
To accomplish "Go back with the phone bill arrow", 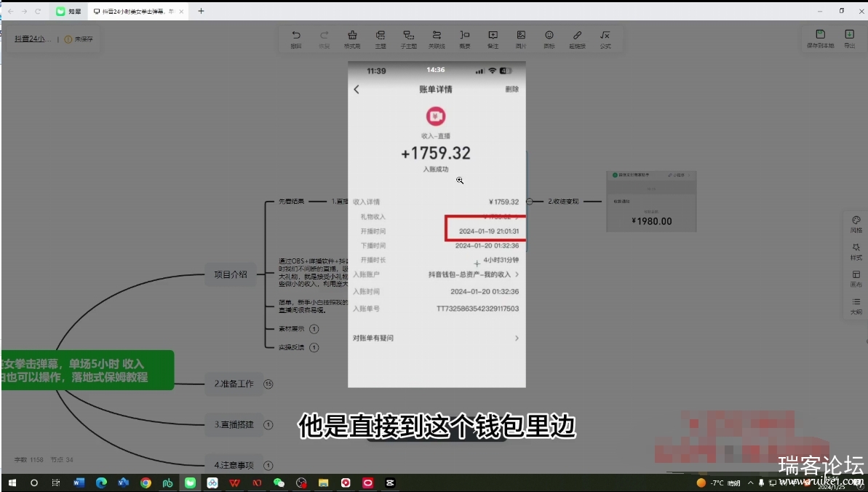I will [357, 90].
